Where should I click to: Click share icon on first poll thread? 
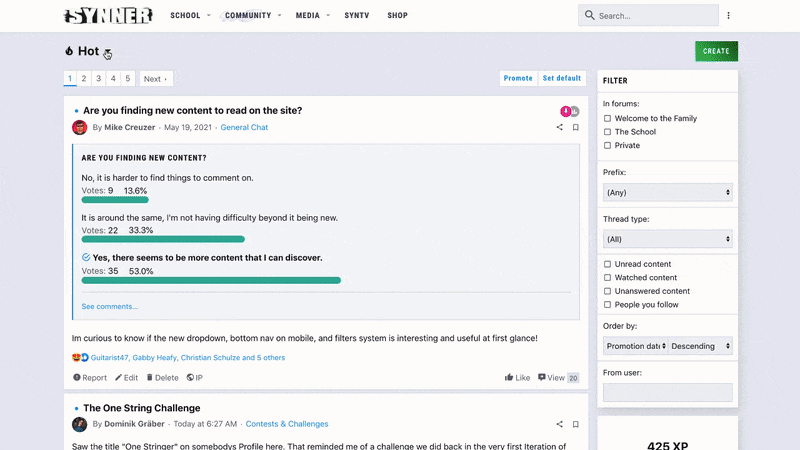(559, 128)
